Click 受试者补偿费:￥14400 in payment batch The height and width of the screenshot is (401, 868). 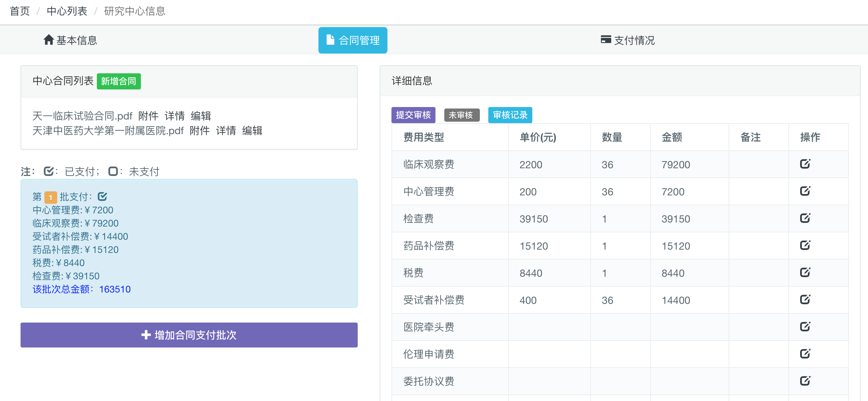tap(80, 236)
